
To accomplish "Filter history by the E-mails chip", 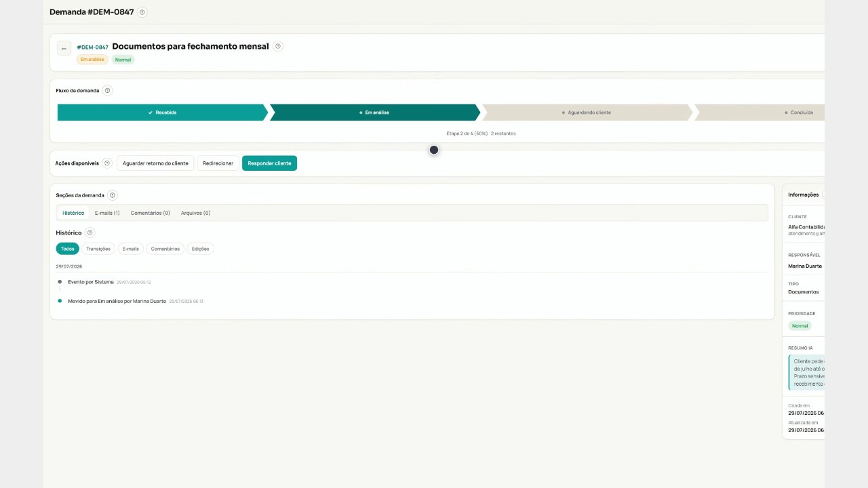I will [130, 249].
